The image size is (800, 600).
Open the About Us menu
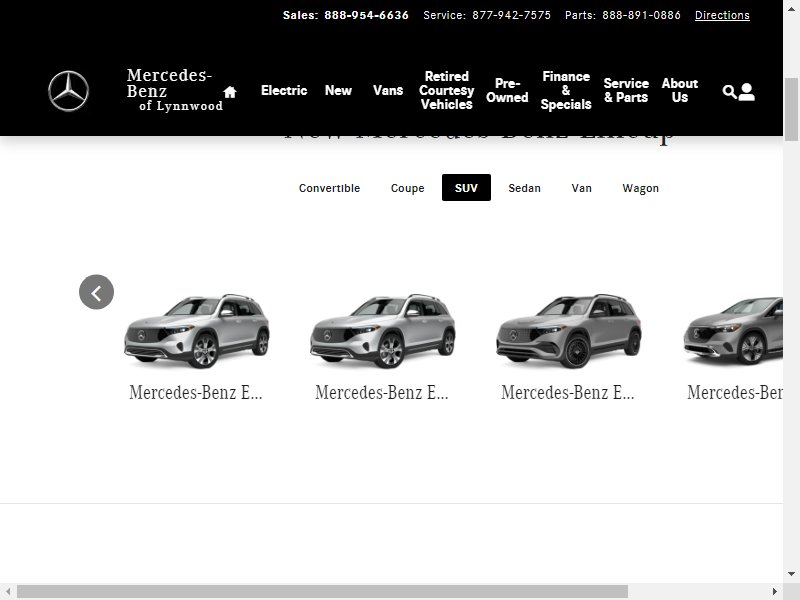680,90
